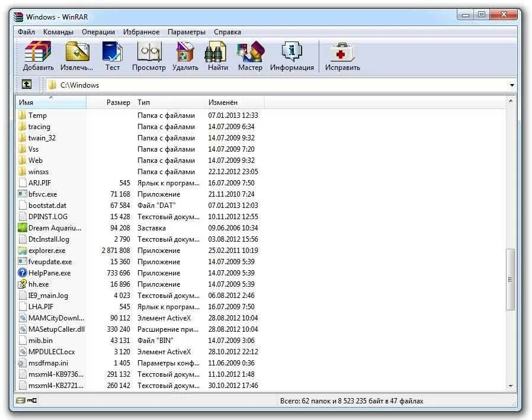Image resolution: width=532 pixels, height=420 pixels.
Task: Select the tracing folder row
Action: 139,127
